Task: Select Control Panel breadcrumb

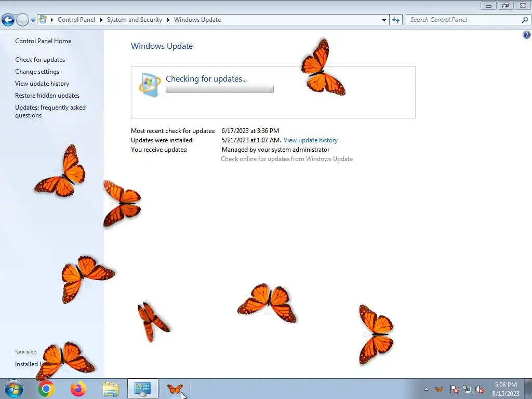Action: point(76,20)
